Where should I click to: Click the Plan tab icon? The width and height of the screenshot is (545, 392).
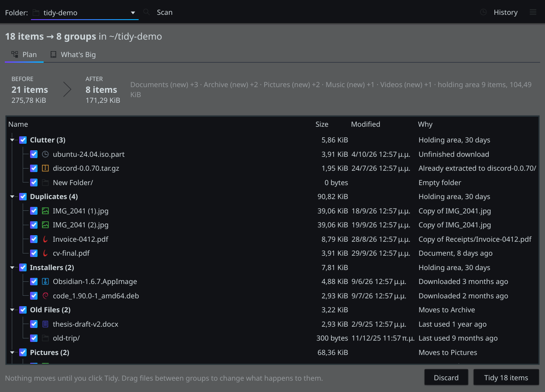point(15,54)
